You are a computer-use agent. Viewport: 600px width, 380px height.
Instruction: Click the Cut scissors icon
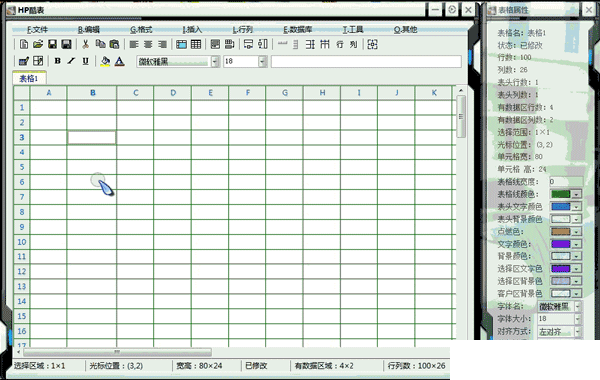(x=86, y=44)
